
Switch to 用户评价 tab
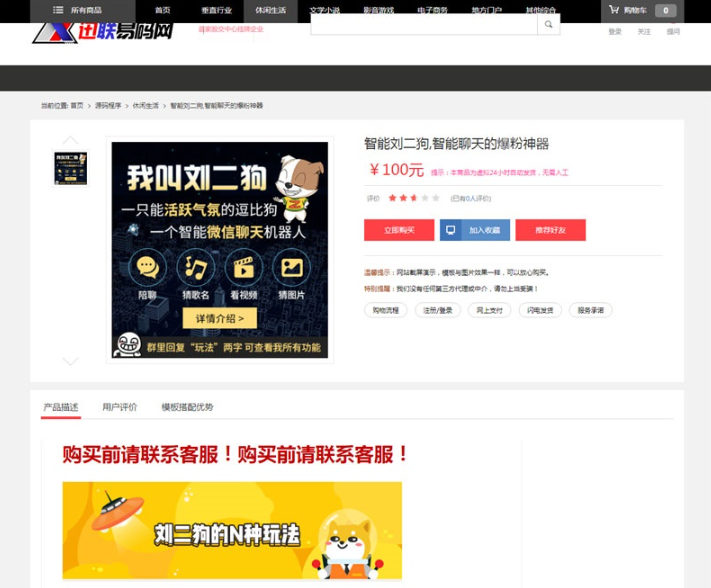tap(119, 407)
